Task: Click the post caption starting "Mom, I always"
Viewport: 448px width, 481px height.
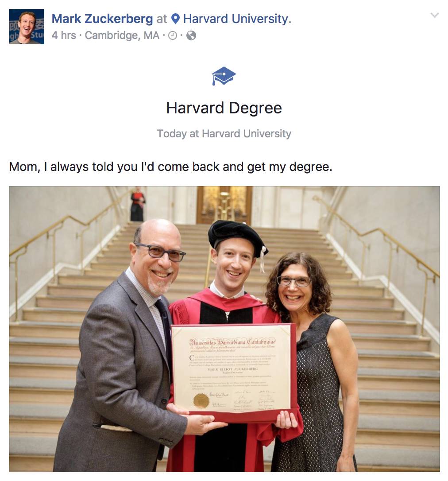Action: 170,167
